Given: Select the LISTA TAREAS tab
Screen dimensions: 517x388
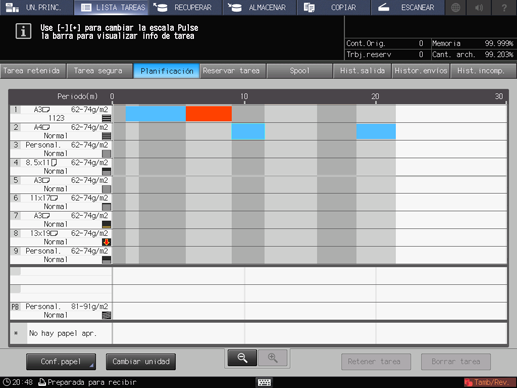Looking at the screenshot, I should [x=111, y=7].
